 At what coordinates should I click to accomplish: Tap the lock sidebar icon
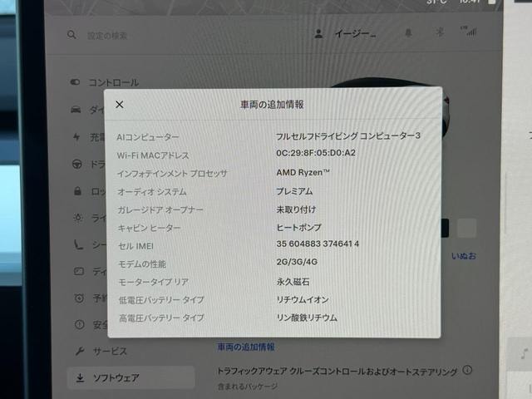tap(77, 191)
